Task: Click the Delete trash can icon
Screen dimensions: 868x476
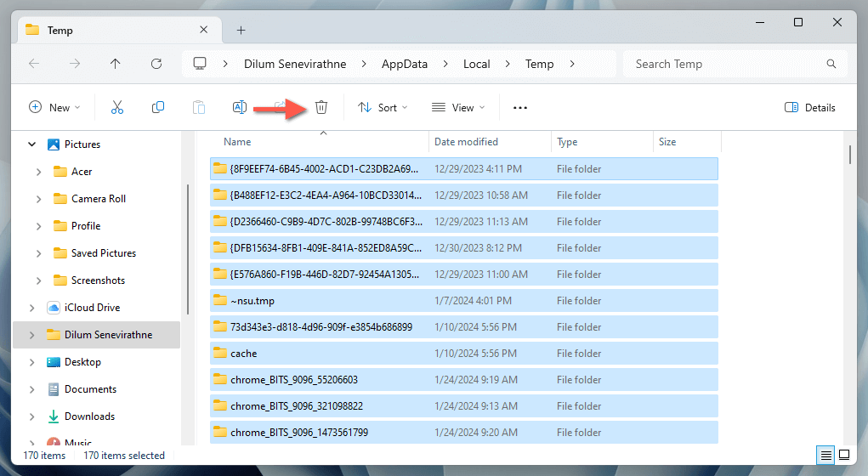Action: click(x=321, y=107)
